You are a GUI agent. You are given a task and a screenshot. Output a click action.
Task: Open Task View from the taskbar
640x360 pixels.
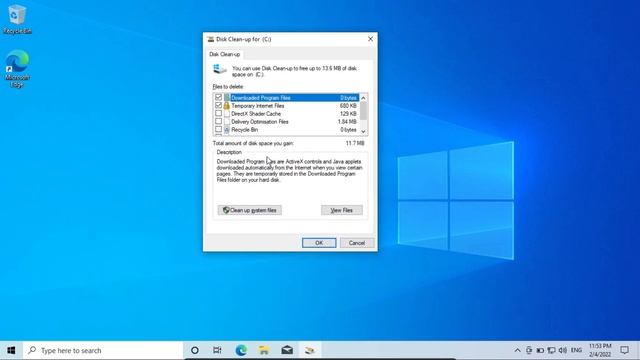coord(217,350)
